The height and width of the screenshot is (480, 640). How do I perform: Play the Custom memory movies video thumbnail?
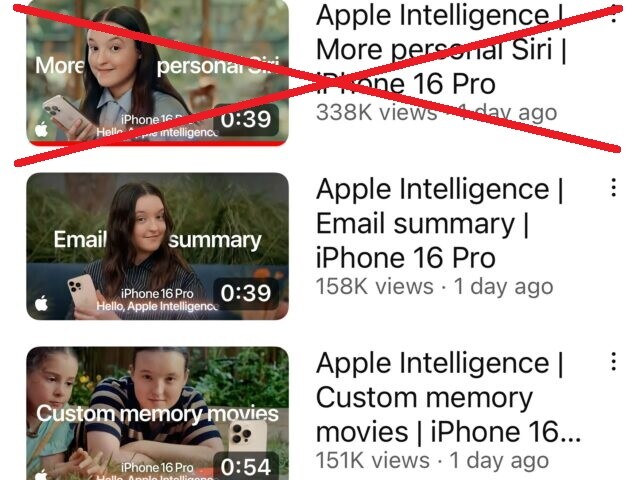[158, 413]
